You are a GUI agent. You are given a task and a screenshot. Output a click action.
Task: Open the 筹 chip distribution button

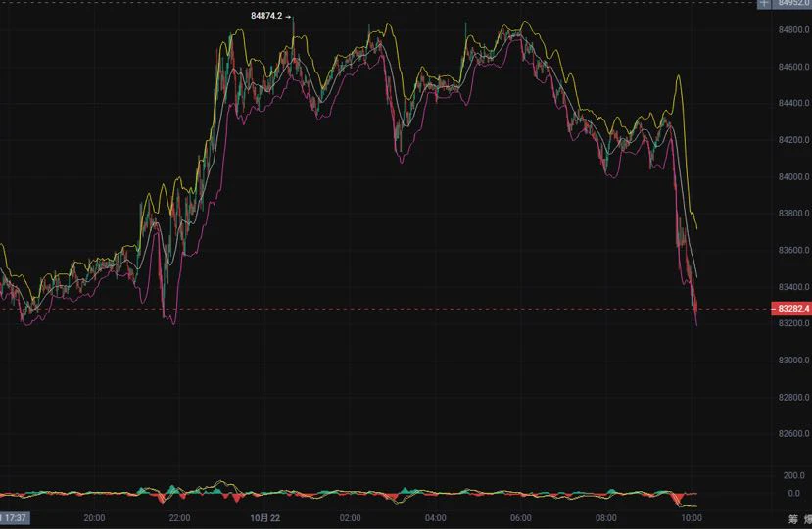792,518
